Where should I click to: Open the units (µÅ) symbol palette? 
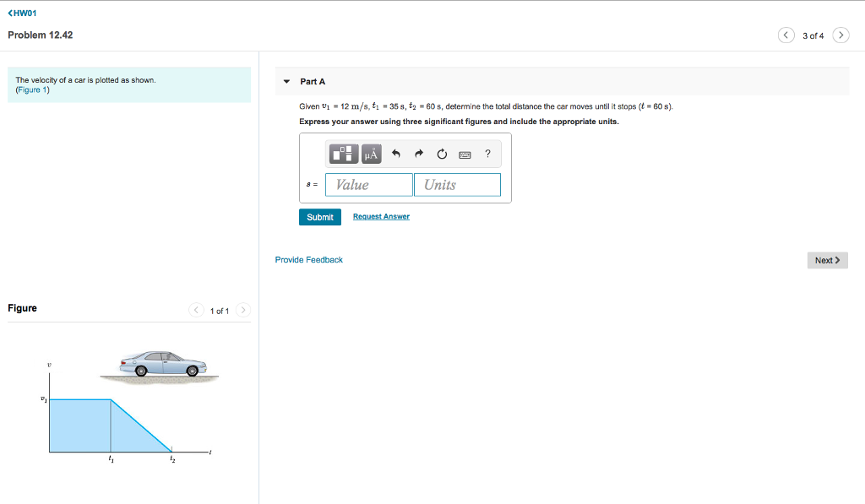tap(372, 154)
